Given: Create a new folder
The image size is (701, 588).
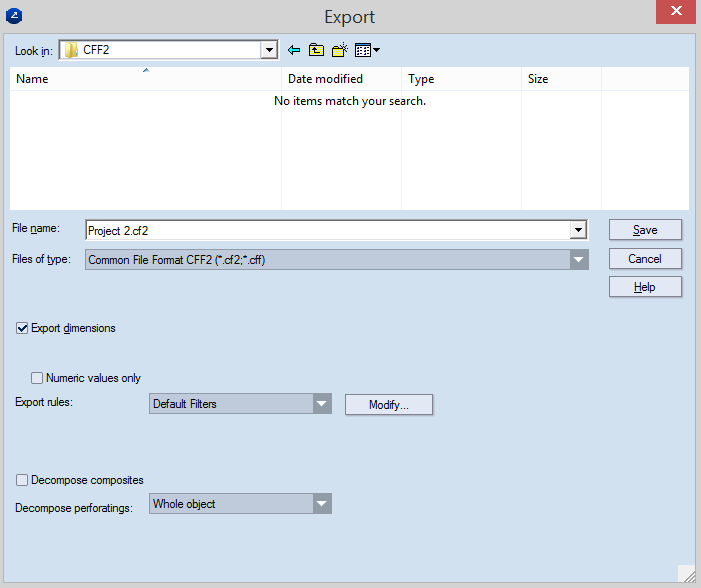Looking at the screenshot, I should pyautogui.click(x=339, y=49).
